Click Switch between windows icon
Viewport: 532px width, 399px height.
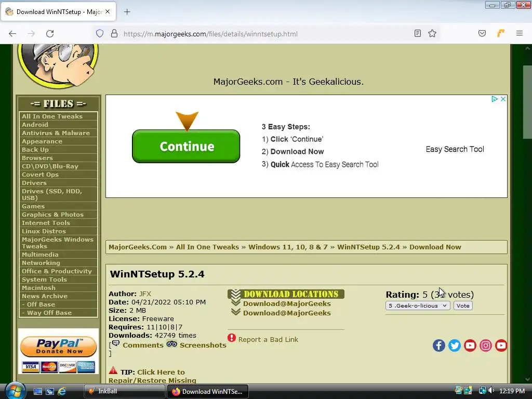click(x=50, y=391)
